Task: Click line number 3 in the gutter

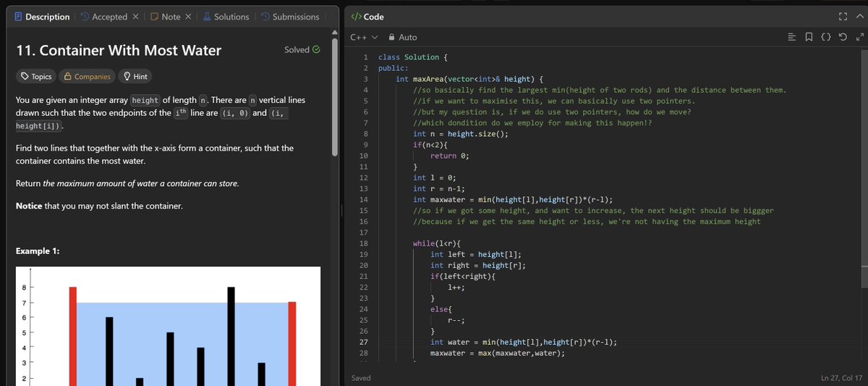Action: tap(367, 78)
